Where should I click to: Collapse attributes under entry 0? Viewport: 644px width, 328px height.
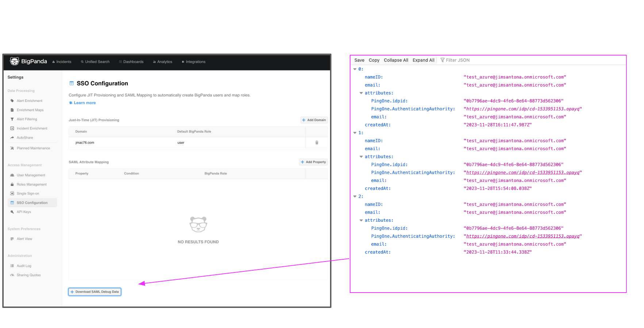pyautogui.click(x=361, y=93)
